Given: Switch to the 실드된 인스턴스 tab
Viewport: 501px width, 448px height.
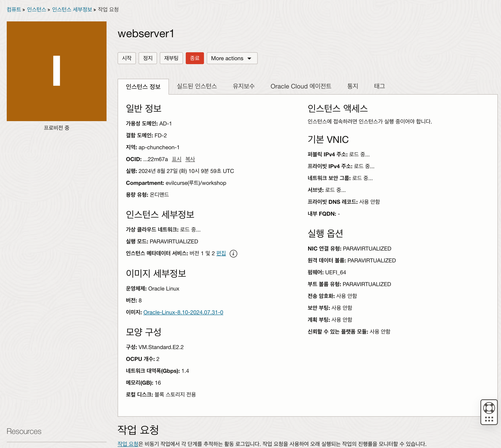Looking at the screenshot, I should point(197,86).
